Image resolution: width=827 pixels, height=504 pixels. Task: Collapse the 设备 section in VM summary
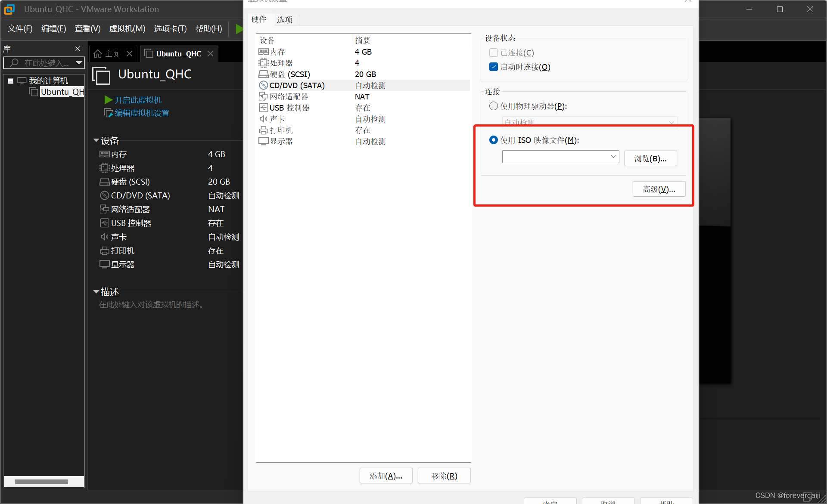[x=96, y=141]
